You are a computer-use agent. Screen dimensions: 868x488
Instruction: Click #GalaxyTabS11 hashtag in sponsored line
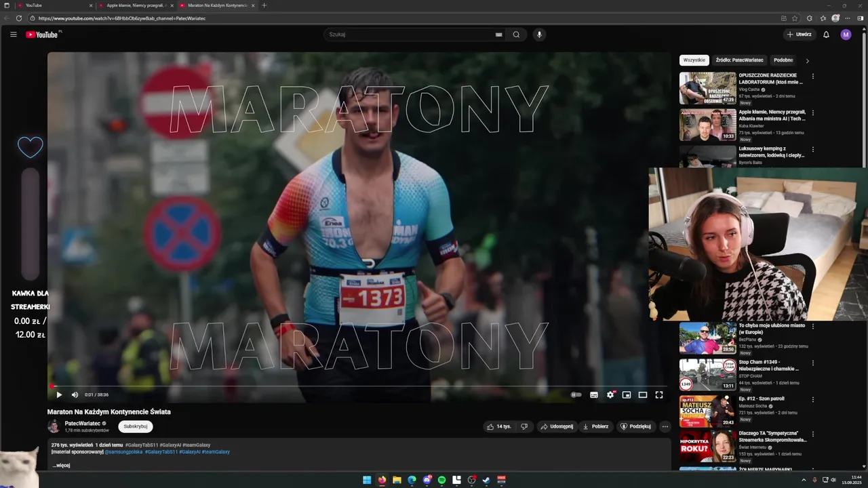pos(161,451)
